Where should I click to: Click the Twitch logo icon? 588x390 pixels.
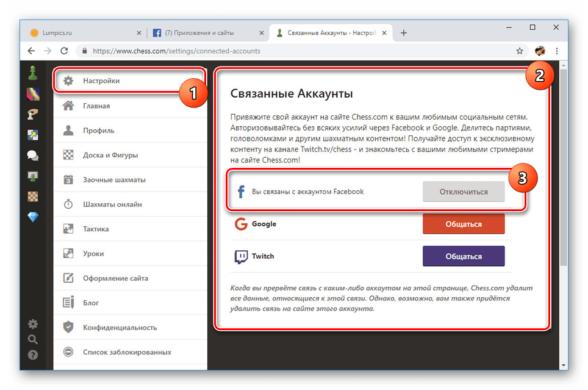point(241,256)
